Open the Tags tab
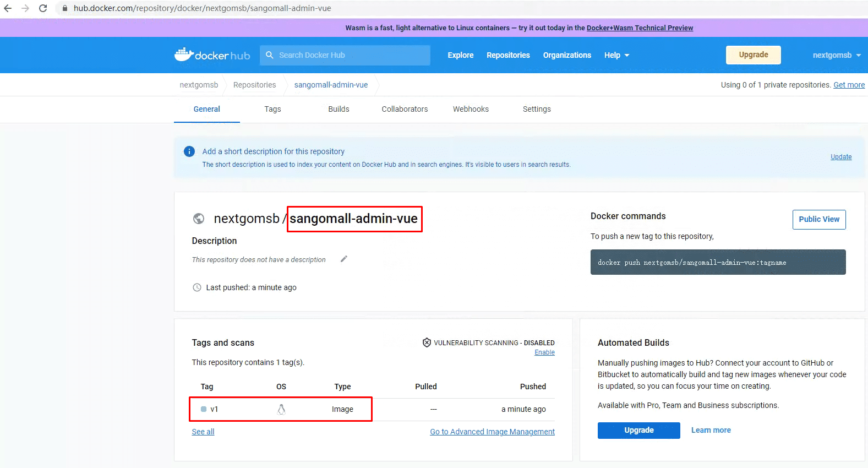Viewport: 868px width, 468px height. click(x=272, y=109)
